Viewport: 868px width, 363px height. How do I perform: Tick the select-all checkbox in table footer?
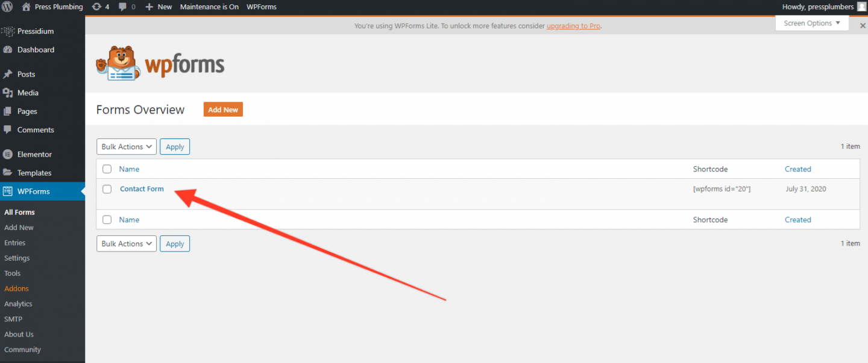point(107,220)
